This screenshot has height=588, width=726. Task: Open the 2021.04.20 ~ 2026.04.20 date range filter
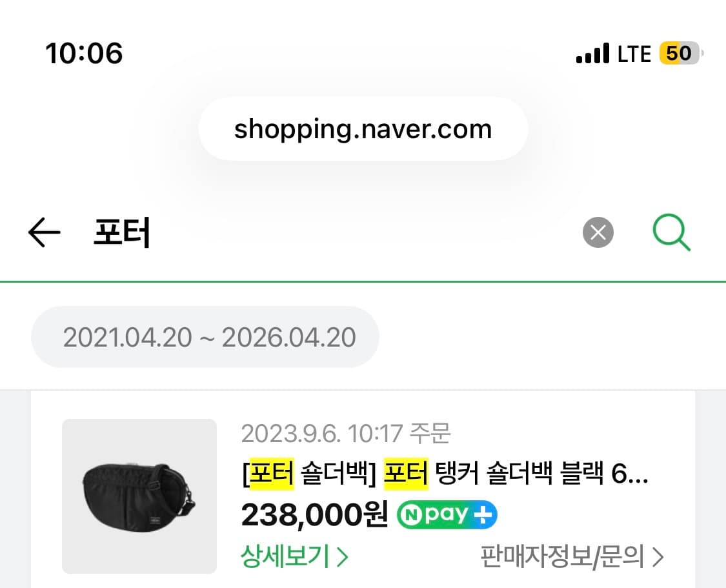click(205, 336)
